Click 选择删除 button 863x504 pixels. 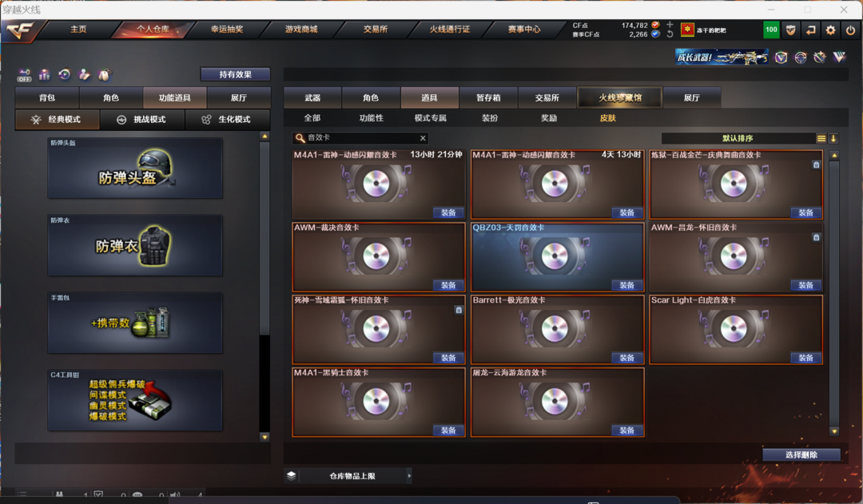pos(801,454)
